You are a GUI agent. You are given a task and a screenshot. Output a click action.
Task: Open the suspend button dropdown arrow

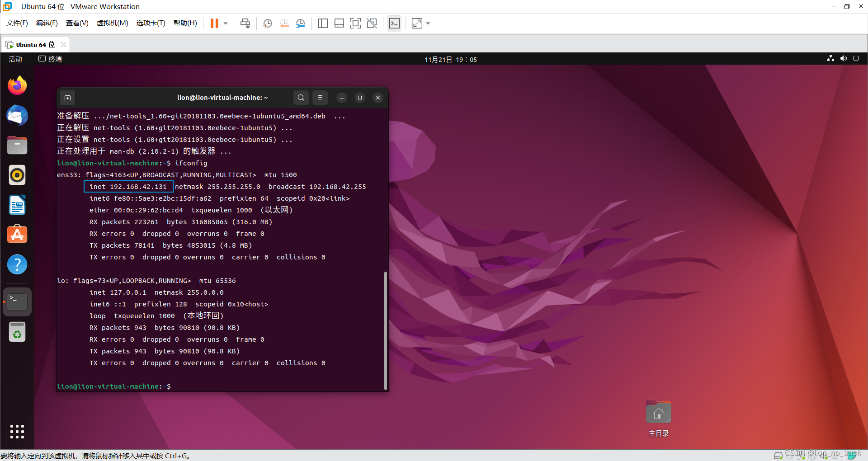pos(226,23)
